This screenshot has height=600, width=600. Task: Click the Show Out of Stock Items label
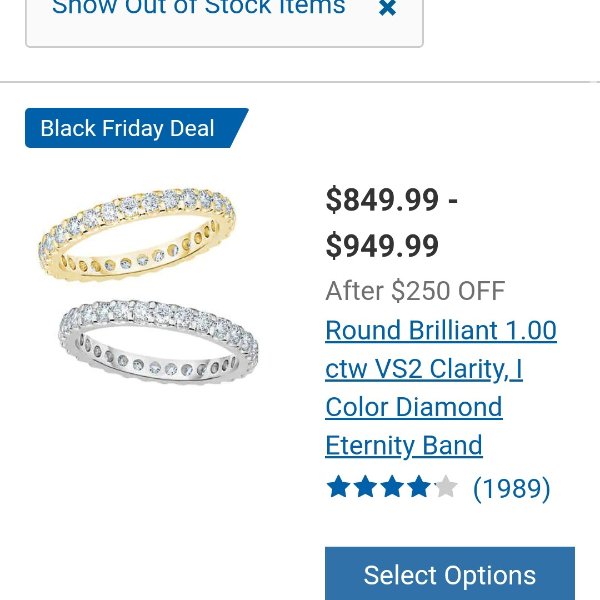199,7
